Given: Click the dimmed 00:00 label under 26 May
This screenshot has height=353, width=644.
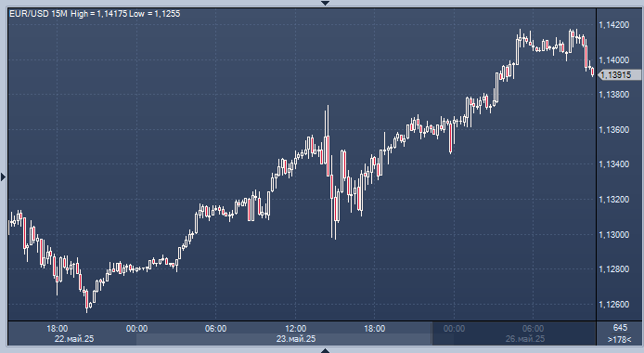Looking at the screenshot, I should [x=455, y=328].
